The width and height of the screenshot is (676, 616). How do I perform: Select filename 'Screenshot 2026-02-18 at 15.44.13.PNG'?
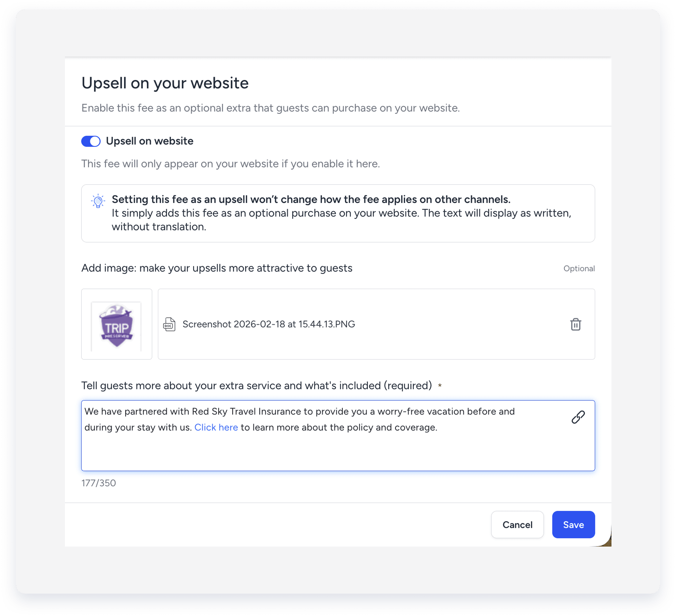pos(269,324)
